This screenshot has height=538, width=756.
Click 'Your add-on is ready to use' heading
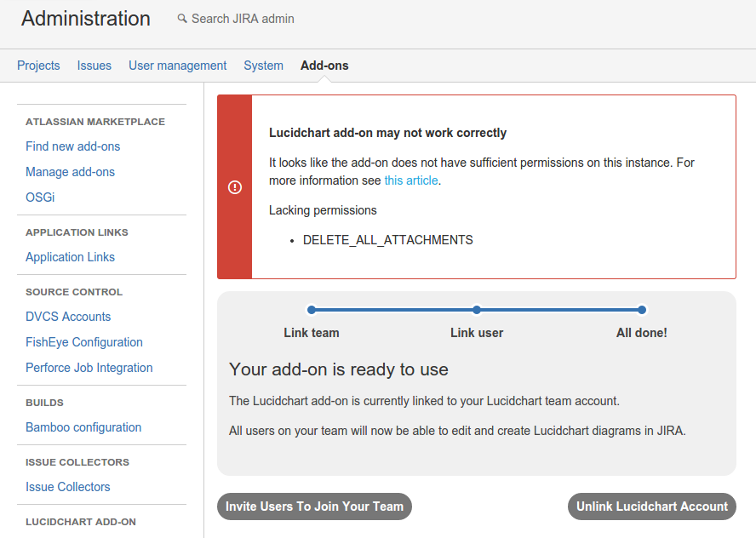coord(339,369)
